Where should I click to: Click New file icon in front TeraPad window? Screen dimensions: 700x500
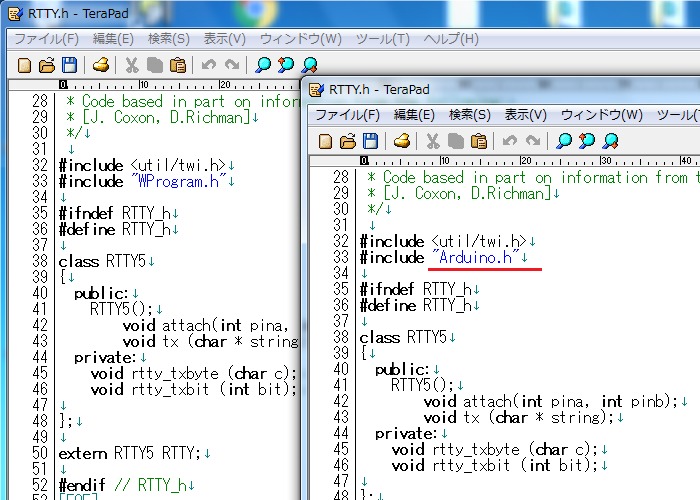coord(325,140)
